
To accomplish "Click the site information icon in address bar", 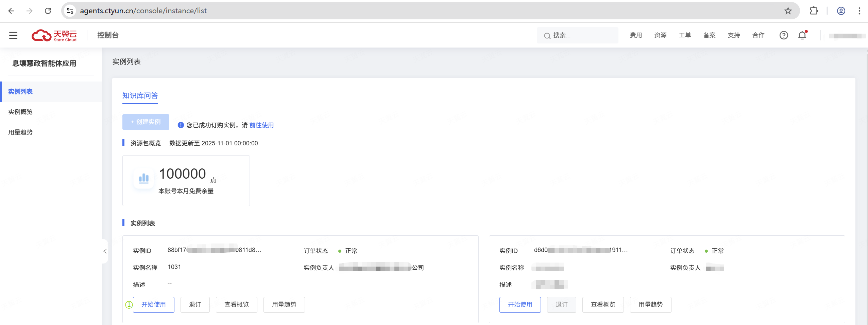I will point(70,11).
